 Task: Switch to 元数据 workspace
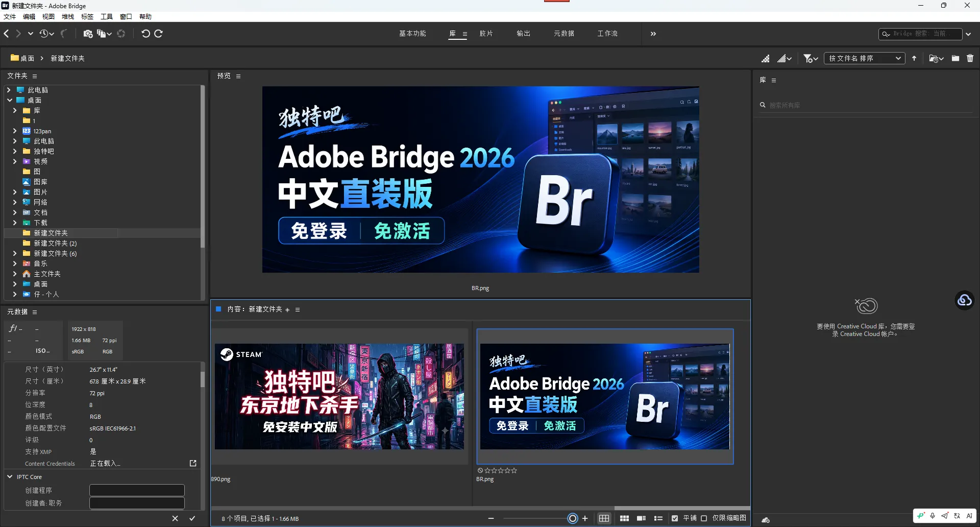564,34
